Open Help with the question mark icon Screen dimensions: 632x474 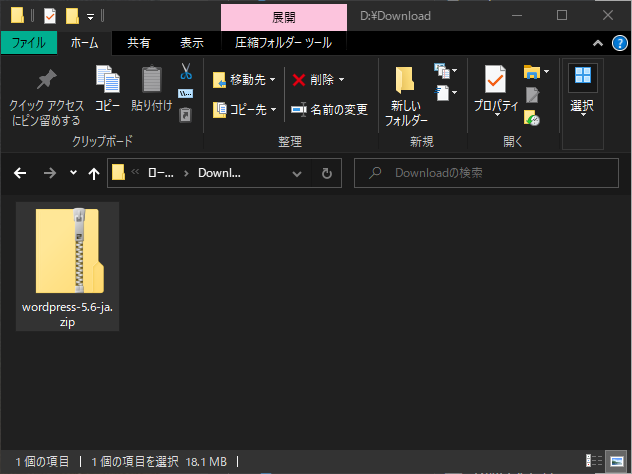620,43
